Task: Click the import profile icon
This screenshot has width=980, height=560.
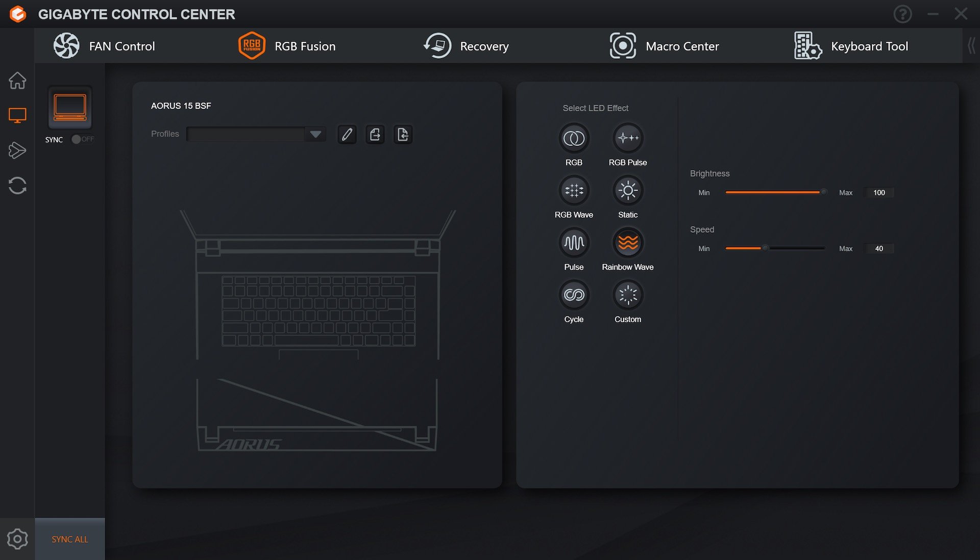Action: [x=403, y=134]
